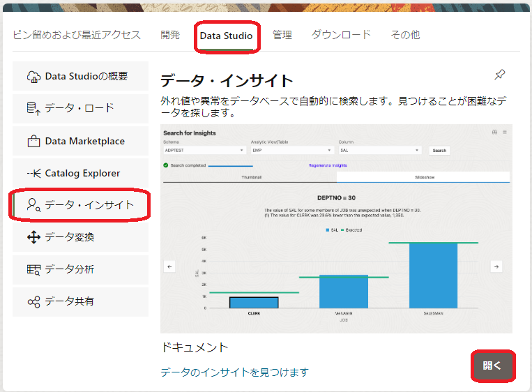Select the データ・インサイト sidebar item
532x392 pixels.
tap(80, 206)
